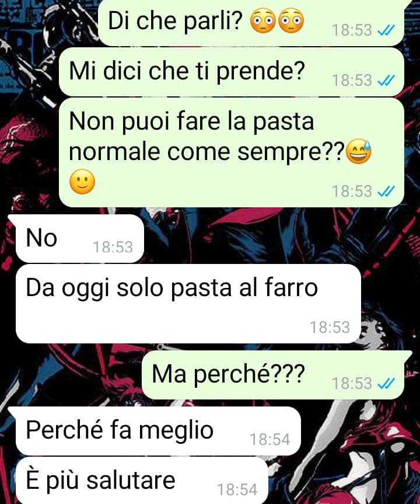The width and height of the screenshot is (420, 504).
Task: Tap 'Da oggi solo pasta al farro' bubble
Action: pyautogui.click(x=188, y=304)
